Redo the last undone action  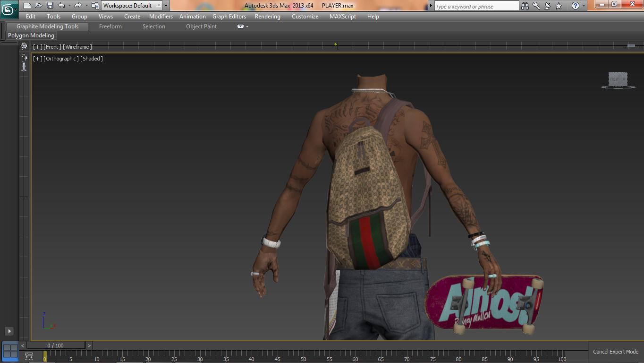tap(78, 6)
